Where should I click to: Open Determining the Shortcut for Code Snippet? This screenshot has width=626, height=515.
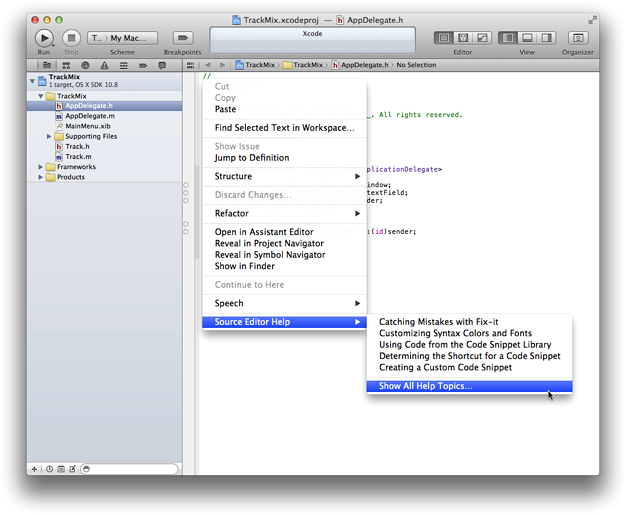coord(470,356)
